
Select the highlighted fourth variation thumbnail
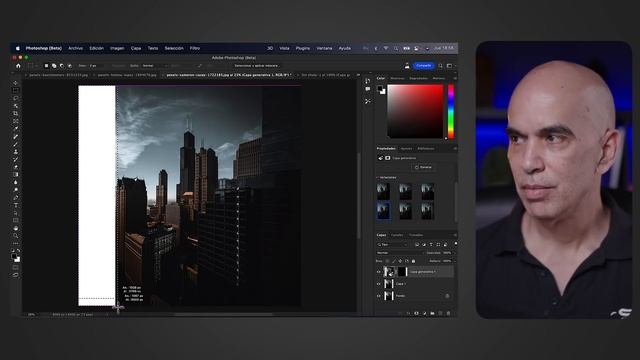[383, 211]
